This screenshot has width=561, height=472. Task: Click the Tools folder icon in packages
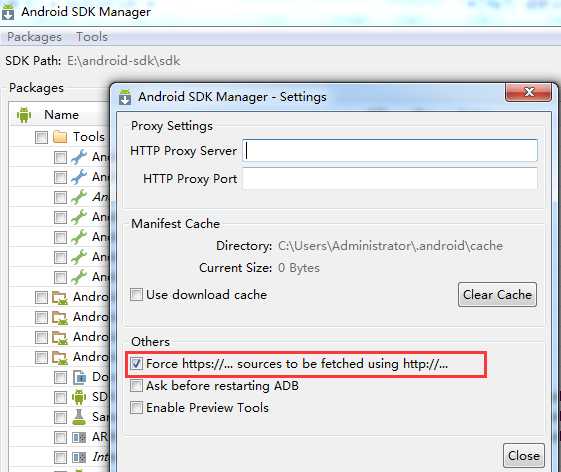[x=60, y=137]
